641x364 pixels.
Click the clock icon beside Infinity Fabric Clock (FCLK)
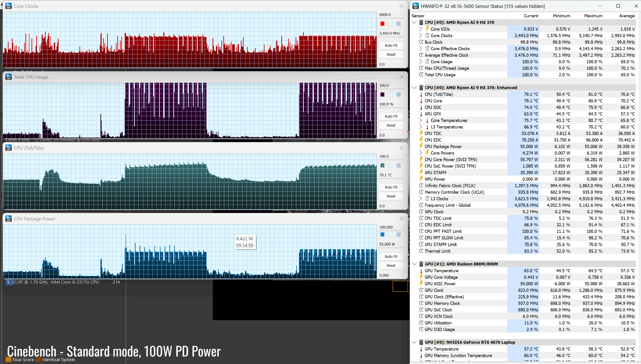pyautogui.click(x=421, y=186)
